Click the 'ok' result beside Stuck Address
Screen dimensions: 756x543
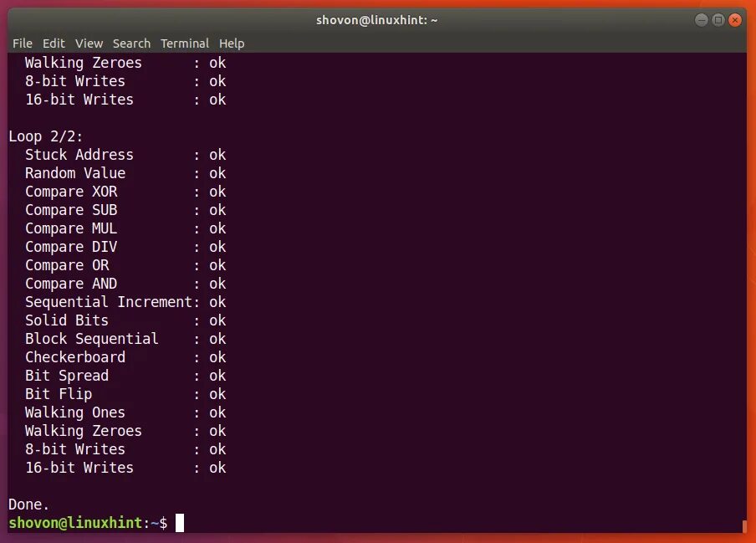[x=217, y=155]
